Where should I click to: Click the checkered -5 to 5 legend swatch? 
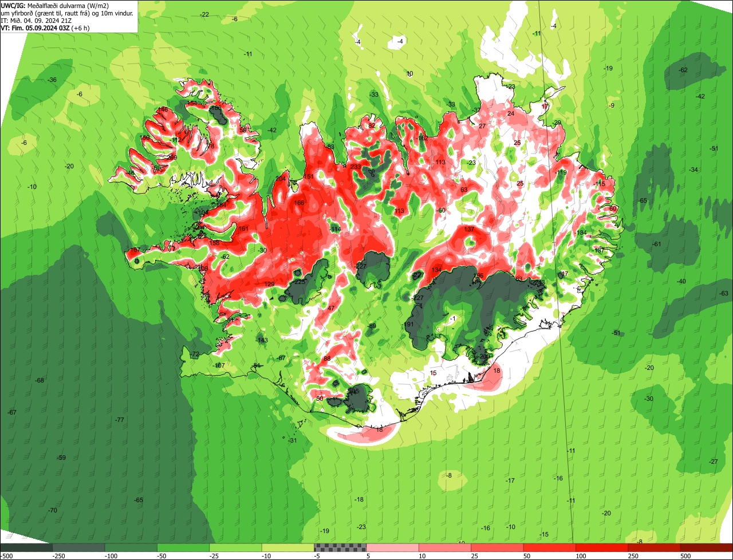tap(340, 547)
